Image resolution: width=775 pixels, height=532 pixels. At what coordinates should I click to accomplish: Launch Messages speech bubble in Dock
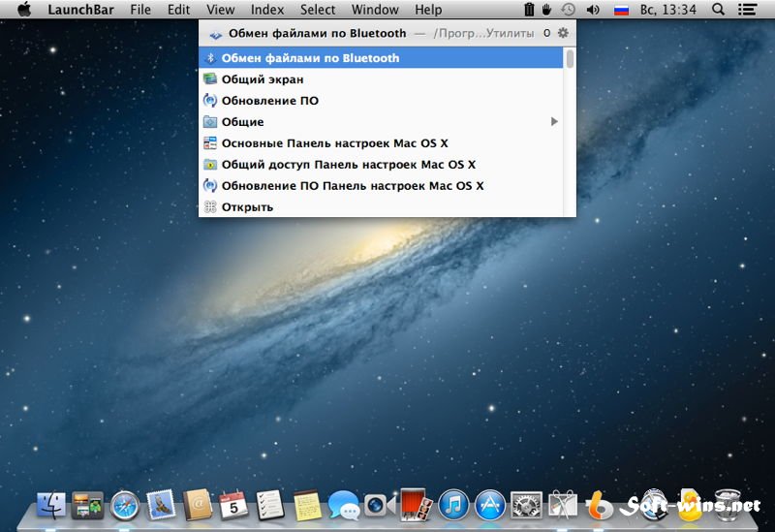(x=343, y=505)
